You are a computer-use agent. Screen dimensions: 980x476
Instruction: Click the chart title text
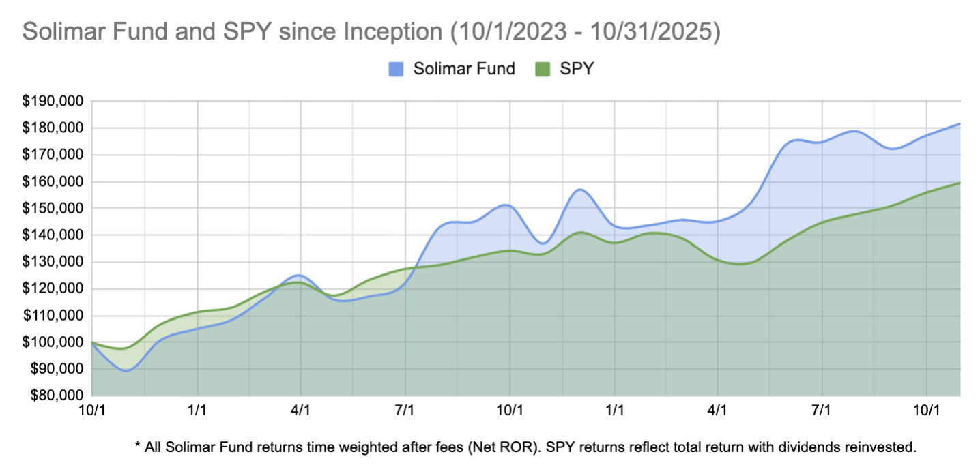coord(371,33)
